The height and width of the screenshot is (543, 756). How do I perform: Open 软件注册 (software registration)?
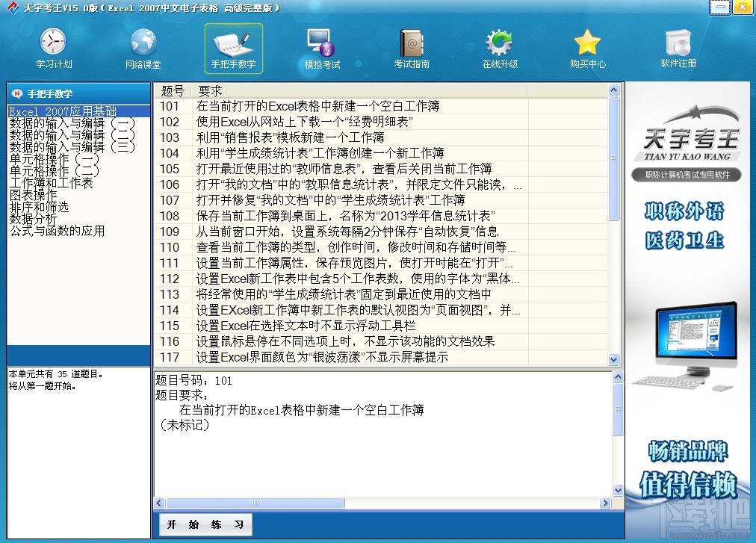(x=678, y=45)
